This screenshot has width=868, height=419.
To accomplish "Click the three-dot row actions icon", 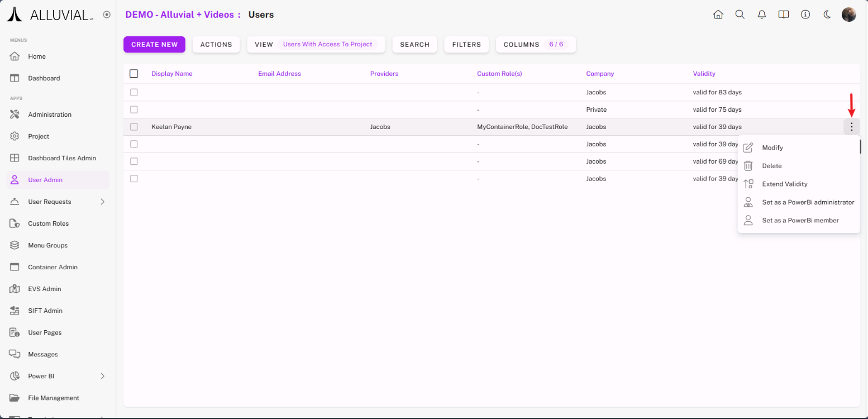I will tap(851, 127).
